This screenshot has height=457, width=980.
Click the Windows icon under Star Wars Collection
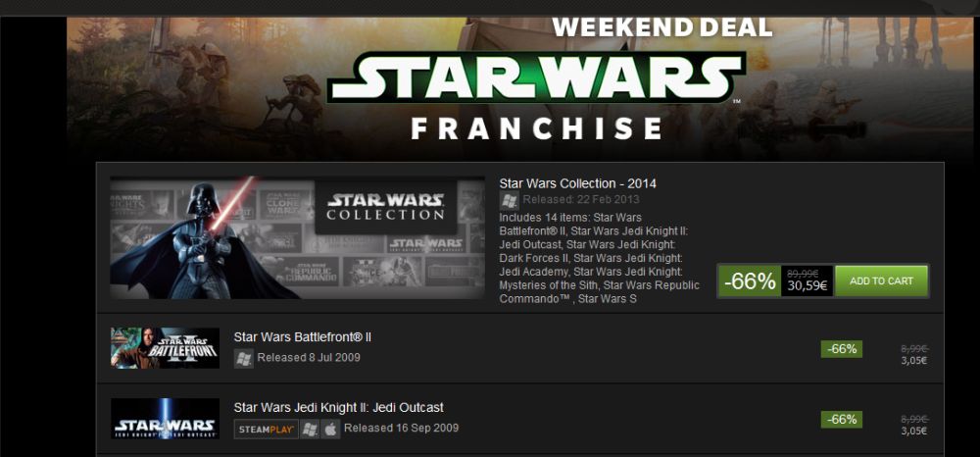tap(509, 201)
